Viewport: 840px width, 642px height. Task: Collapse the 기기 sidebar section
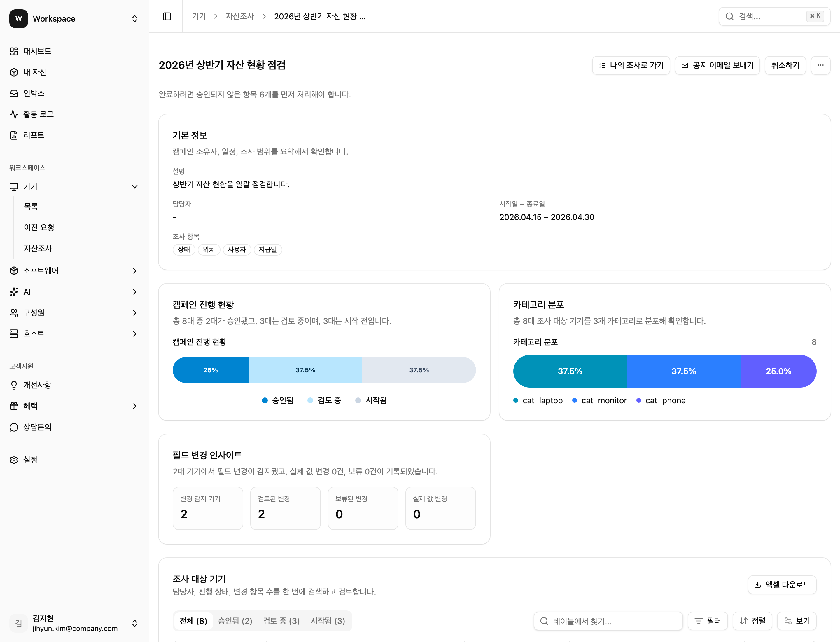click(x=134, y=186)
